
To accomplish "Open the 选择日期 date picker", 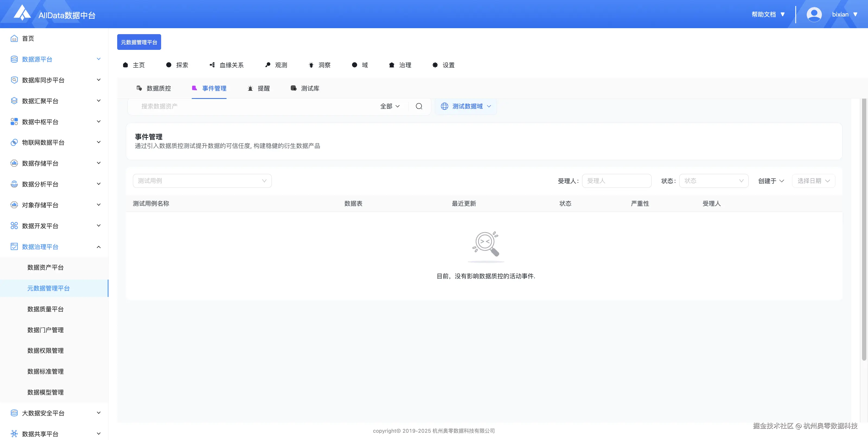I will tap(813, 181).
